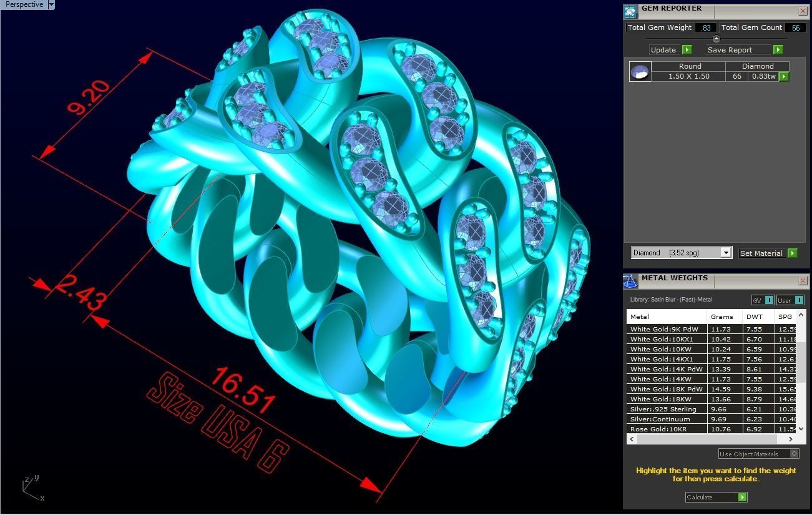
Task: Click the Calculate green arrow button
Action: click(x=742, y=497)
